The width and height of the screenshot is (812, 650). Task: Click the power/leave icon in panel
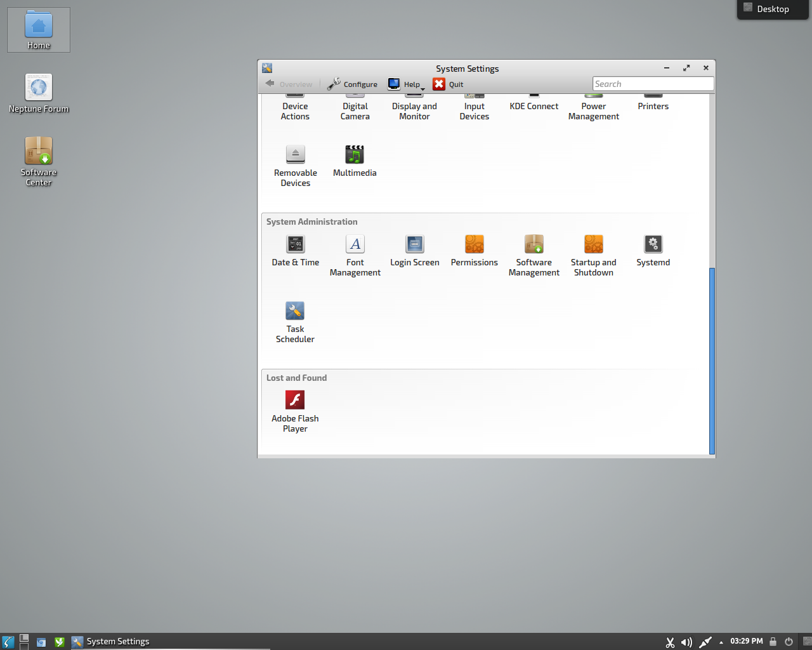click(x=789, y=642)
